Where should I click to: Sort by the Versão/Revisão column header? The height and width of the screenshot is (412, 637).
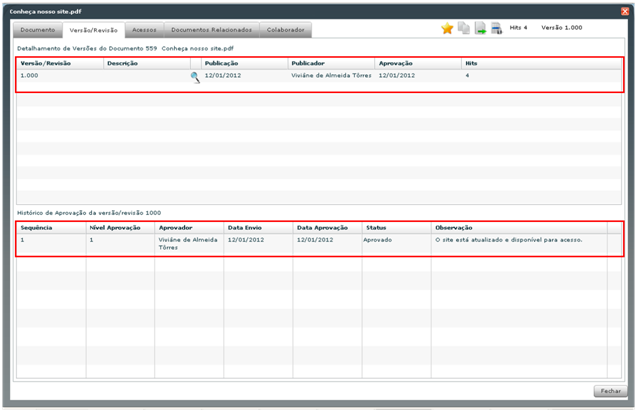coord(60,63)
